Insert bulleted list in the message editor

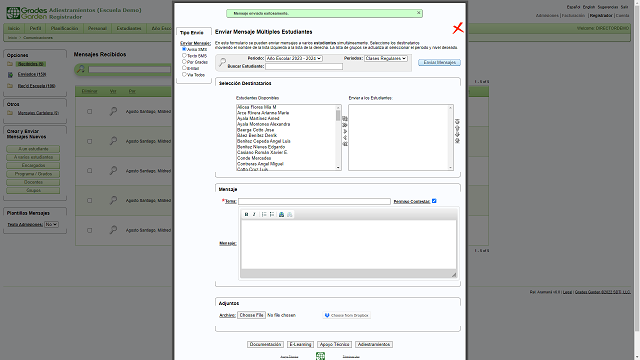point(272,214)
